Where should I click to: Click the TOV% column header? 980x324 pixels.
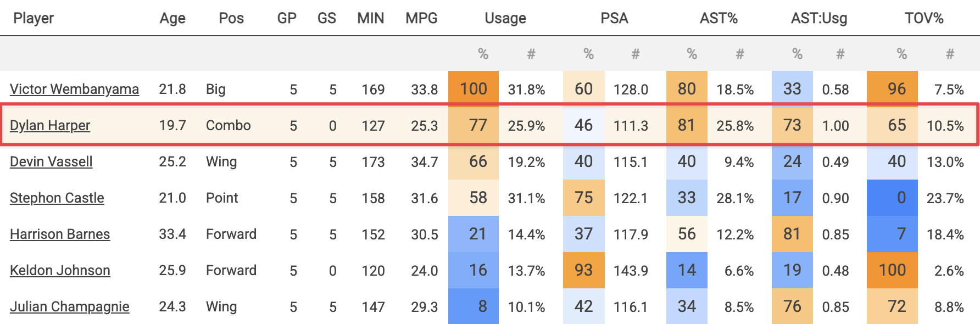(924, 18)
